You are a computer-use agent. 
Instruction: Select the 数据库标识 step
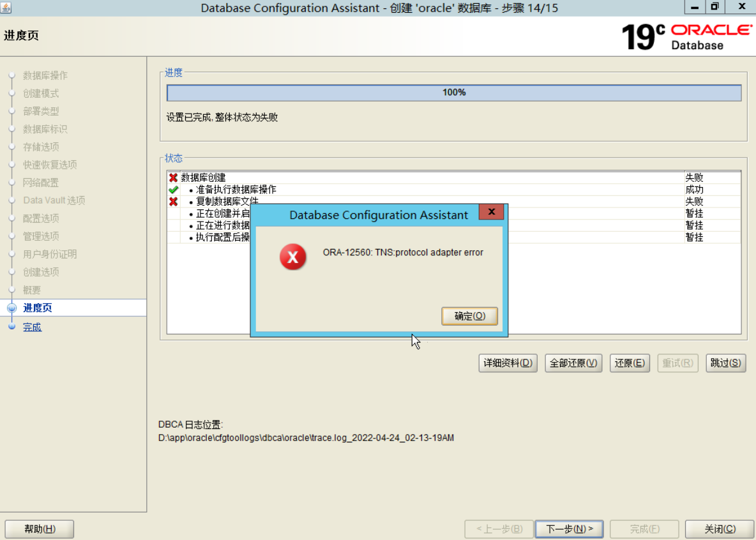[45, 129]
